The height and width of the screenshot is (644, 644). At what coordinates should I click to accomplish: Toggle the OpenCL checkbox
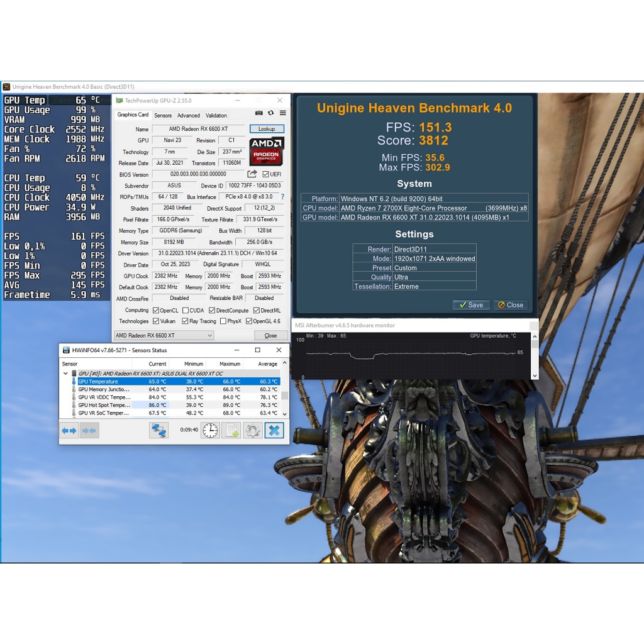point(156,310)
